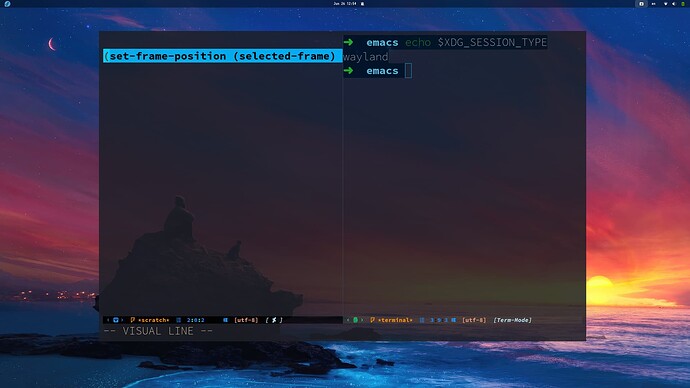This screenshot has height=388, width=690.
Task: Click the right chevron in scratch modeline
Action: [x=122, y=320]
